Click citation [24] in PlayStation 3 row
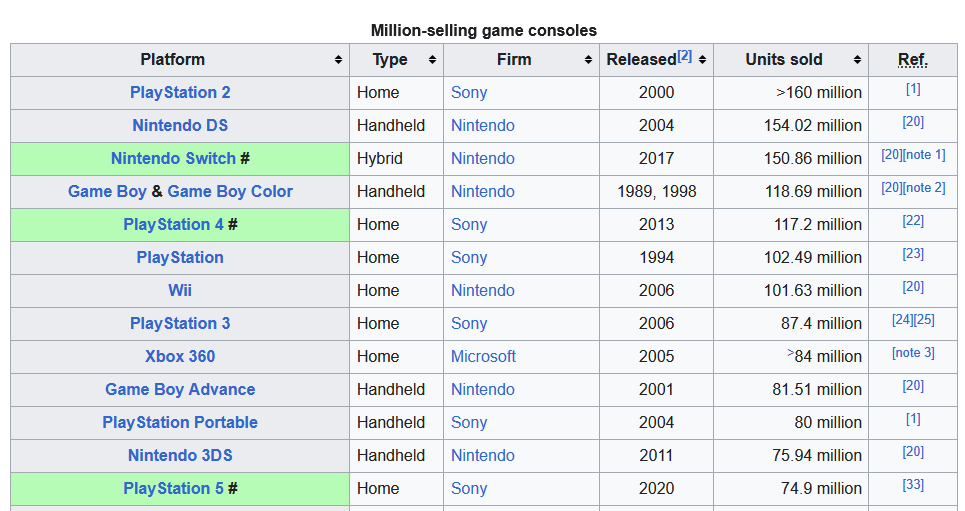Viewport: 965px width, 511px height. pyautogui.click(x=902, y=320)
